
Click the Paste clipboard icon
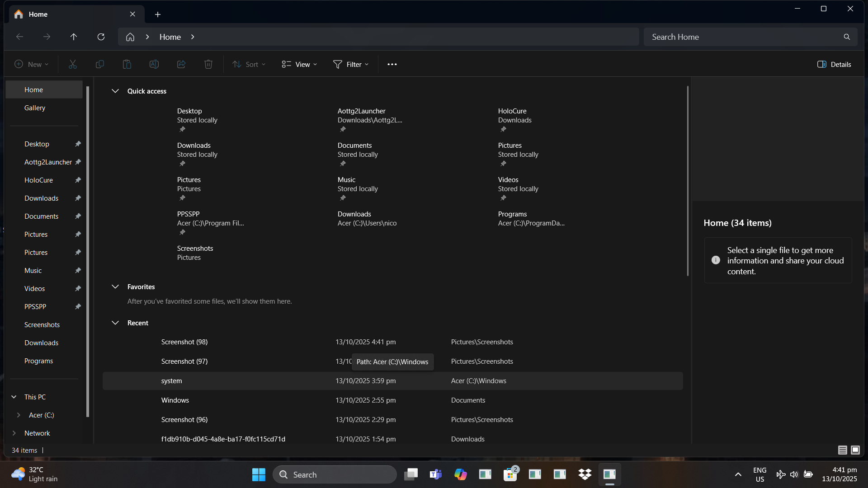(127, 64)
